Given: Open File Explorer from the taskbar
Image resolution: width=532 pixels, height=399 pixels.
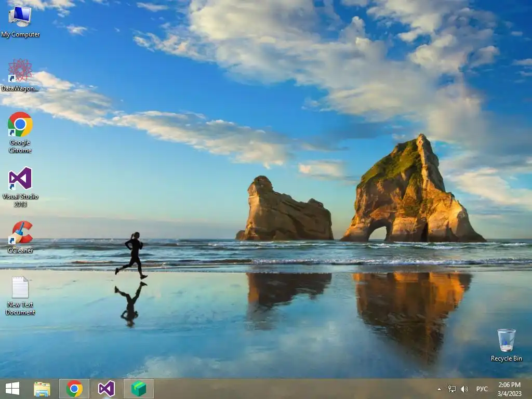Looking at the screenshot, I should tap(42, 389).
